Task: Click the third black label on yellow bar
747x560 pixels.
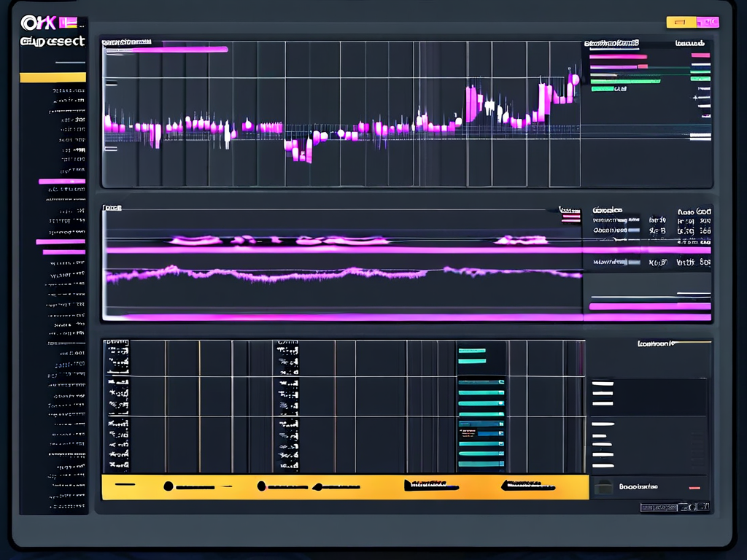Action: (430, 484)
